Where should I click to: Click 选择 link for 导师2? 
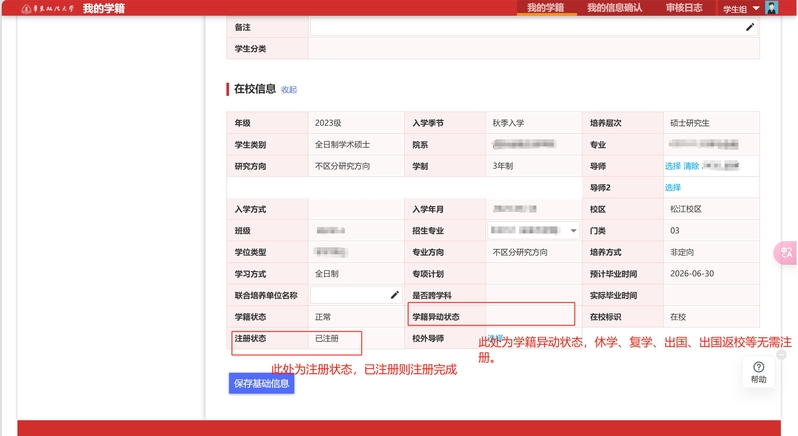point(672,187)
